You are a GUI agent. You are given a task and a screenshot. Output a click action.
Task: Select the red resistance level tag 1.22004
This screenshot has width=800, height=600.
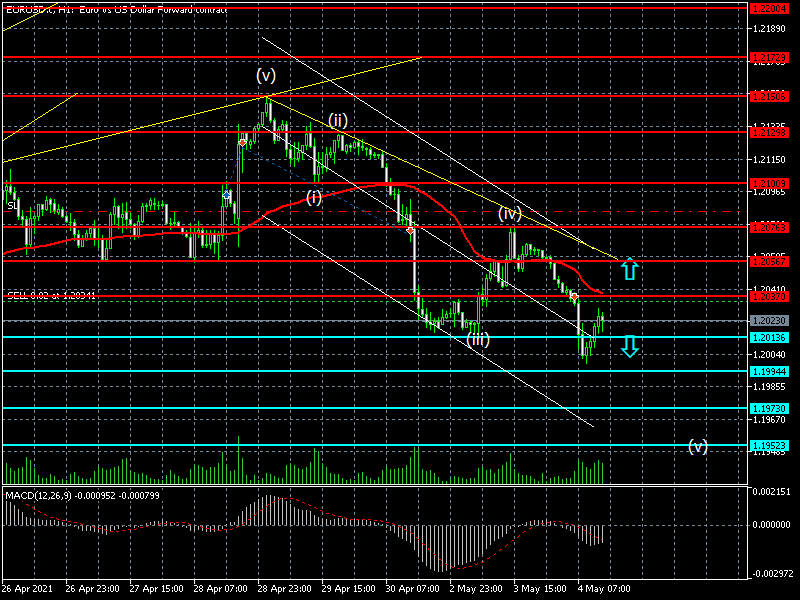coord(769,8)
